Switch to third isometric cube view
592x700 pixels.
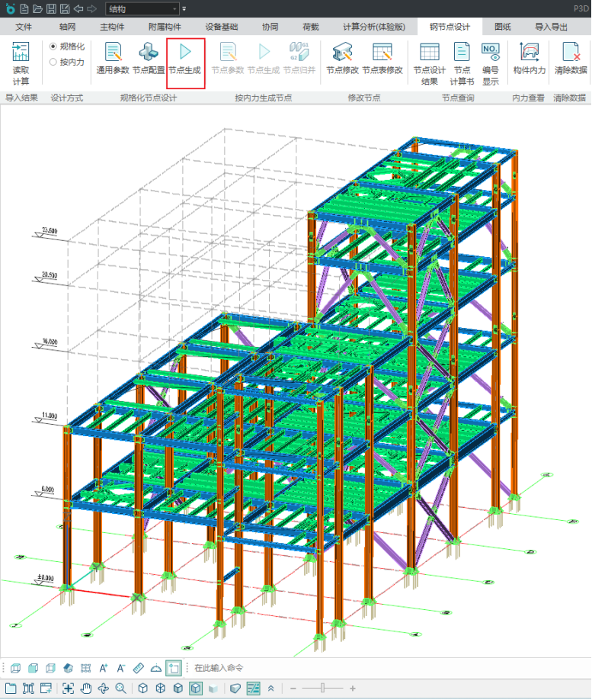click(178, 689)
